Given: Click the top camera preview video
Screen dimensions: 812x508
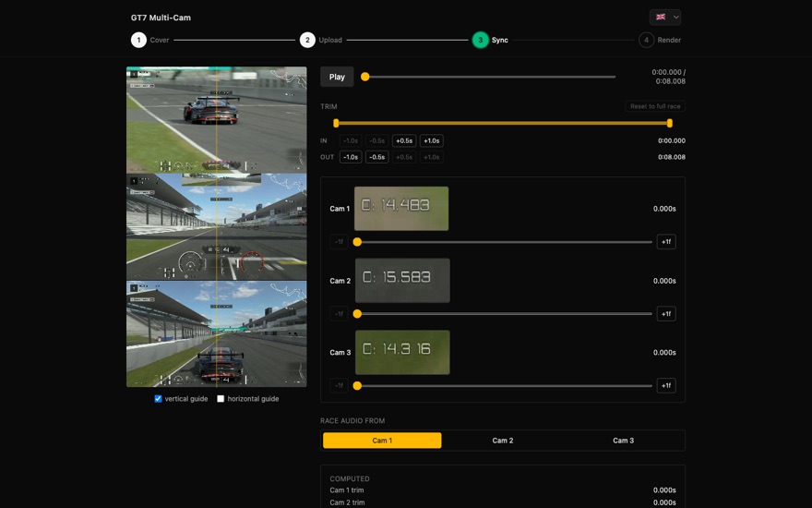Looking at the screenshot, I should click(x=217, y=120).
